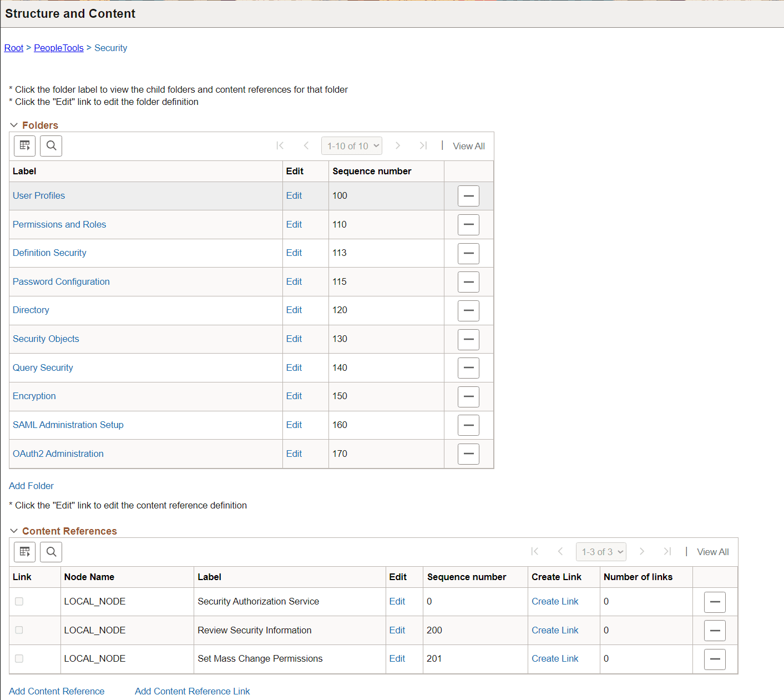Delete the OAuth2 Administration folder row
The height and width of the screenshot is (700, 784).
click(x=468, y=454)
